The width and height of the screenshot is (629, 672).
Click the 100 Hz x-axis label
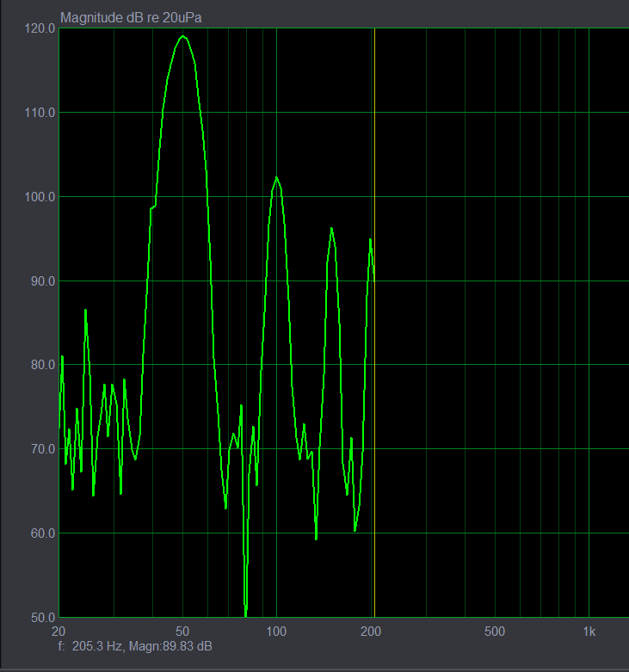[x=276, y=632]
